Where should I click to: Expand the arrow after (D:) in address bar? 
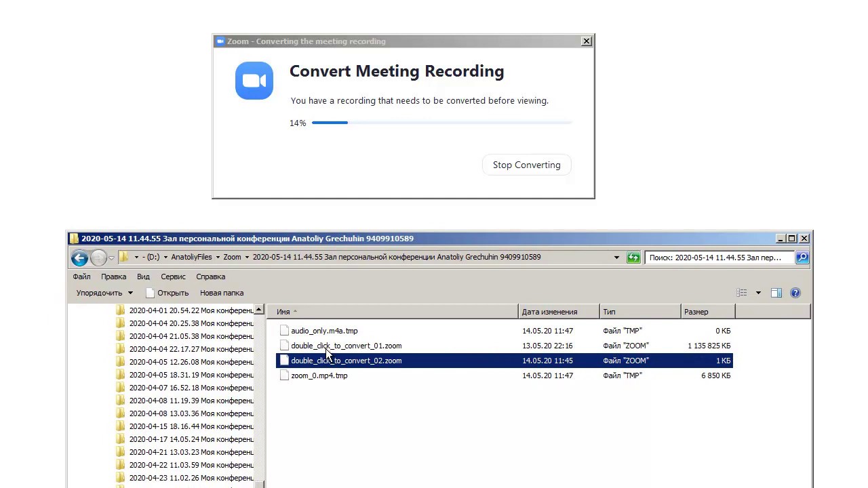click(165, 258)
